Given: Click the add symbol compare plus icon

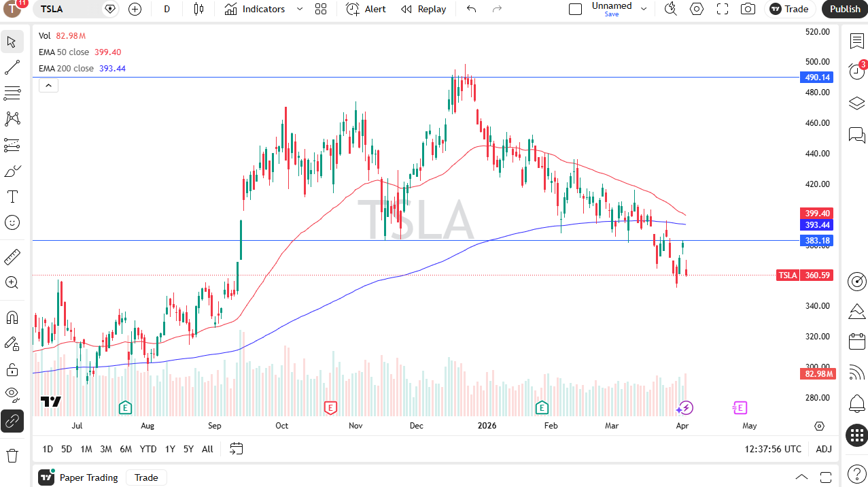Looking at the screenshot, I should pos(135,9).
